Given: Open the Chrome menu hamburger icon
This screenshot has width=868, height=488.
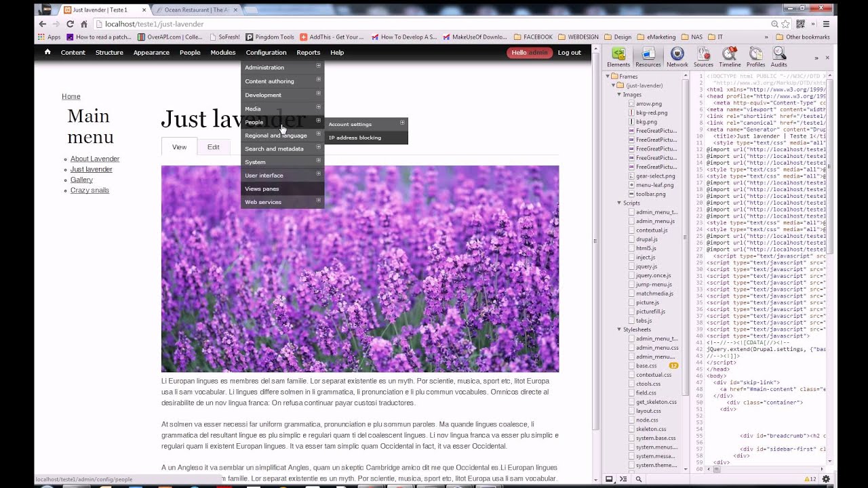Looking at the screenshot, I should (x=826, y=24).
